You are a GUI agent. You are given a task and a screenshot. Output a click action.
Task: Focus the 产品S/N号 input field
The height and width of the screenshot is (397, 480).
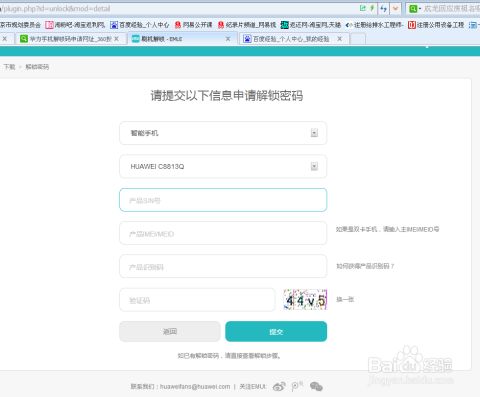pyautogui.click(x=223, y=200)
